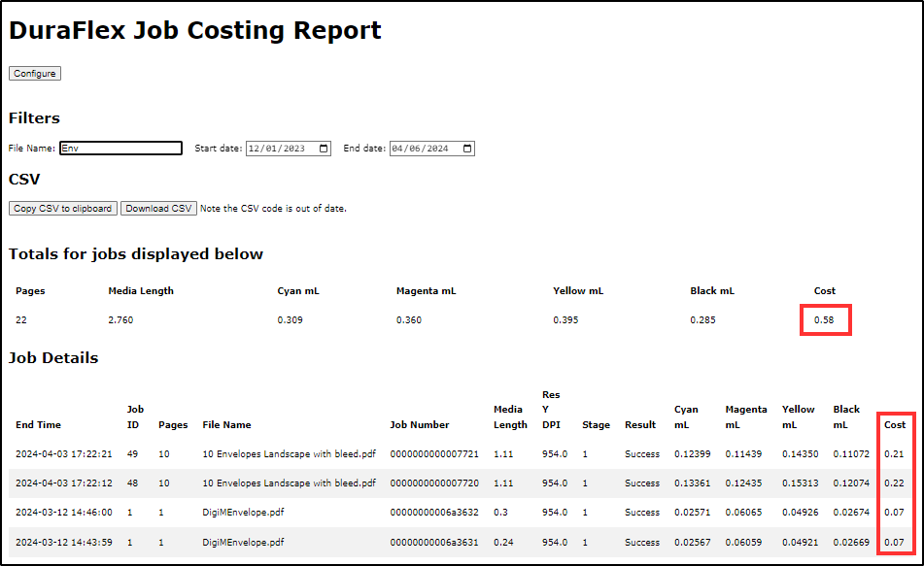Click the Job Number column header
924x566 pixels.
coord(420,425)
